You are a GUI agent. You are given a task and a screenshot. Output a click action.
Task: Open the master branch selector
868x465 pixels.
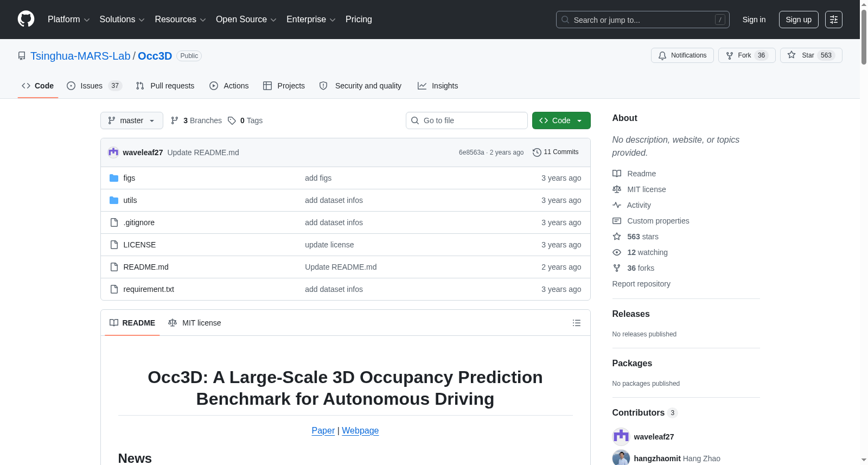click(132, 120)
